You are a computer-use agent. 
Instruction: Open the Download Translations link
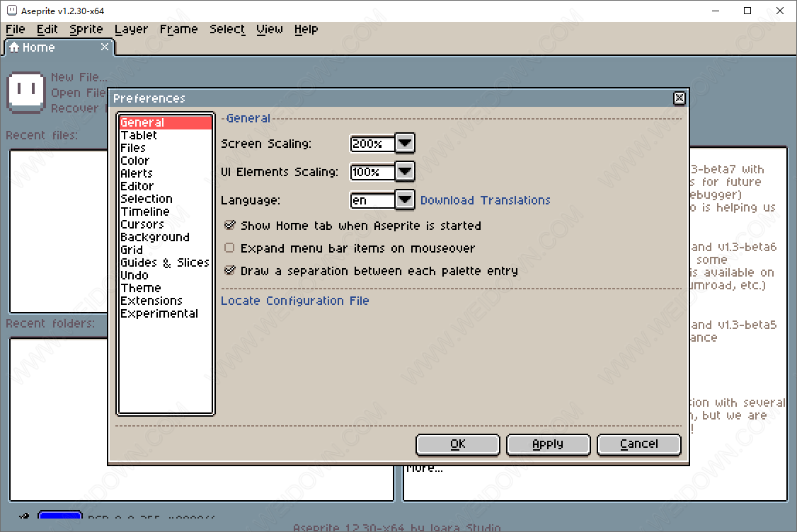(486, 200)
